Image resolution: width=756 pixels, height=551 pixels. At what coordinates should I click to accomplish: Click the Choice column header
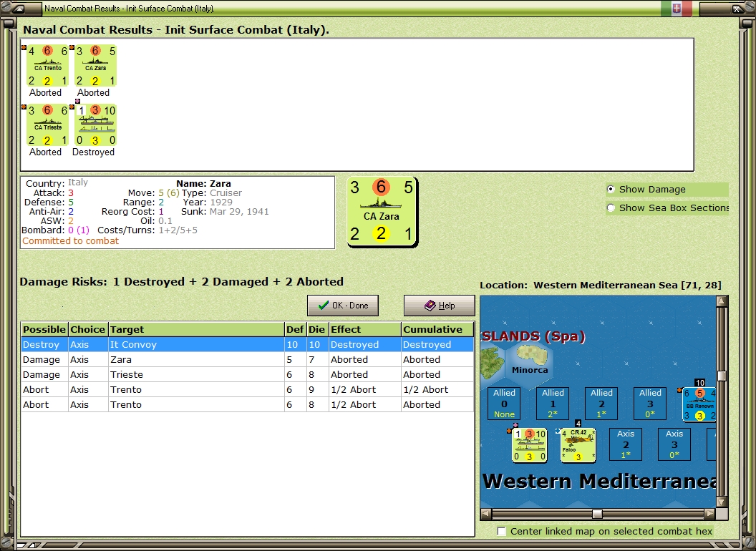(x=88, y=330)
